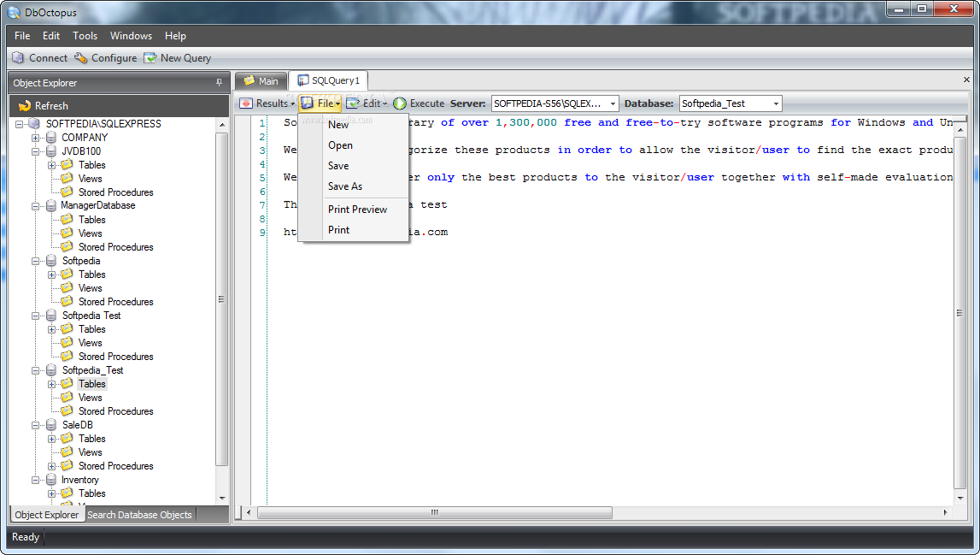
Task: Pin the Object Explorer panel
Action: click(x=219, y=83)
